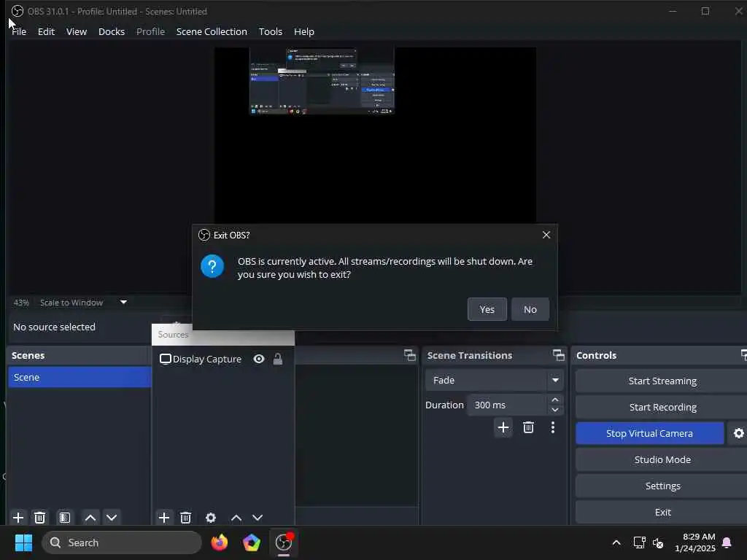Remove selected source with trash icon
747x560 pixels.
[x=186, y=518]
